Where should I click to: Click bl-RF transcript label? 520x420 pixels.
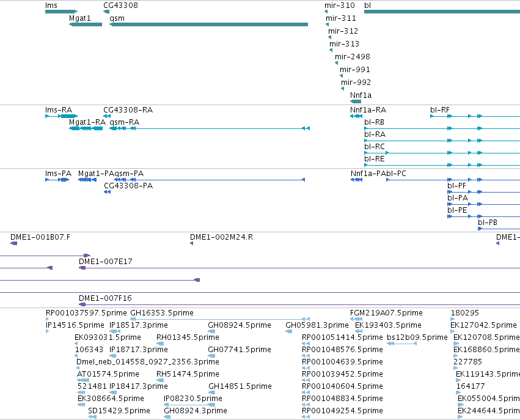[x=440, y=110]
